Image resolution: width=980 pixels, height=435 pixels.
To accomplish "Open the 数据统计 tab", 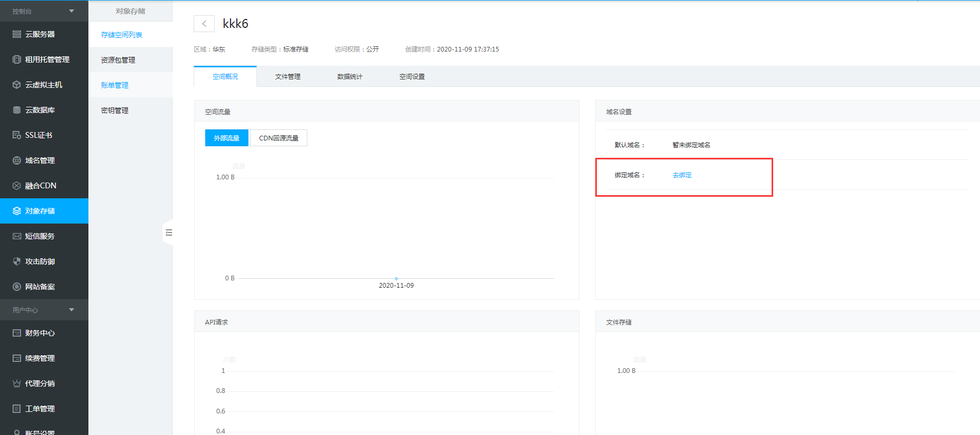I will point(349,77).
